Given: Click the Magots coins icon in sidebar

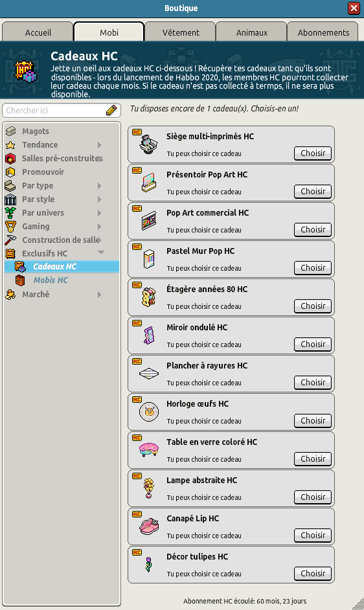Looking at the screenshot, I should click(10, 131).
